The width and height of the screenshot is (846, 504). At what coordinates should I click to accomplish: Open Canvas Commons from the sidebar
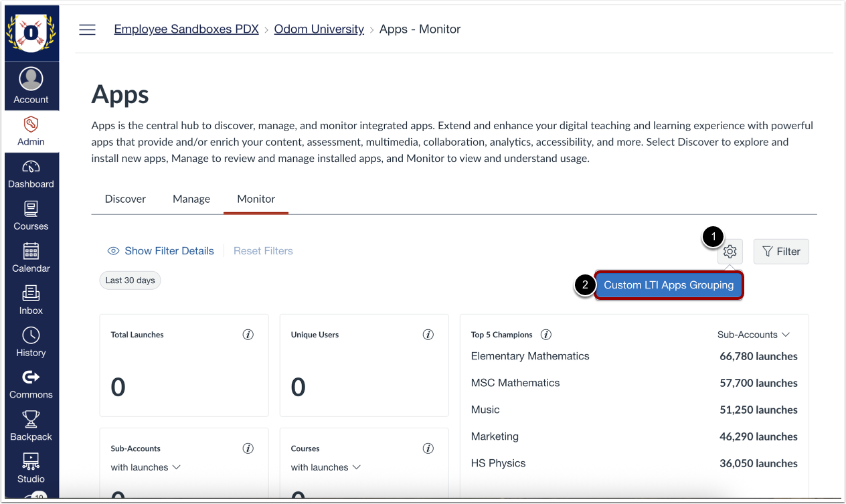(31, 384)
